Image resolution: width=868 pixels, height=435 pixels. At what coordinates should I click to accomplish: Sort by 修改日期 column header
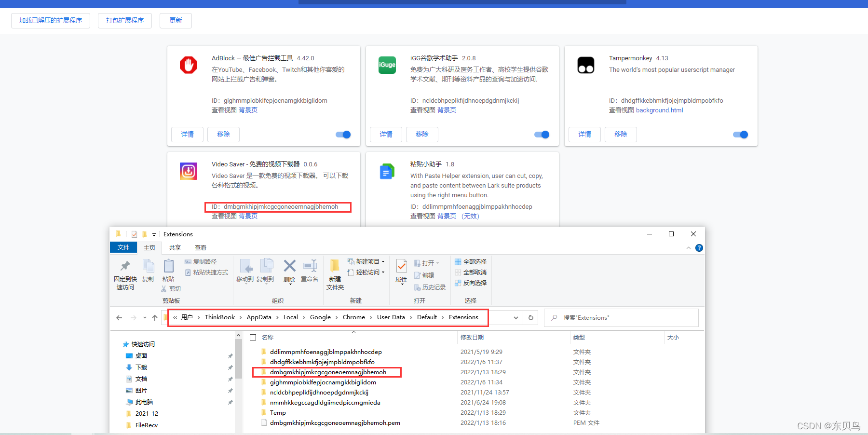pos(472,337)
